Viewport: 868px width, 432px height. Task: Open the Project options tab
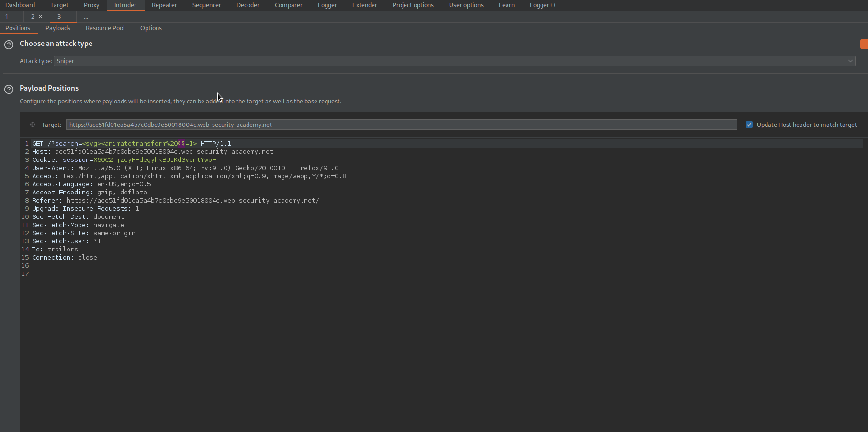[x=413, y=5]
